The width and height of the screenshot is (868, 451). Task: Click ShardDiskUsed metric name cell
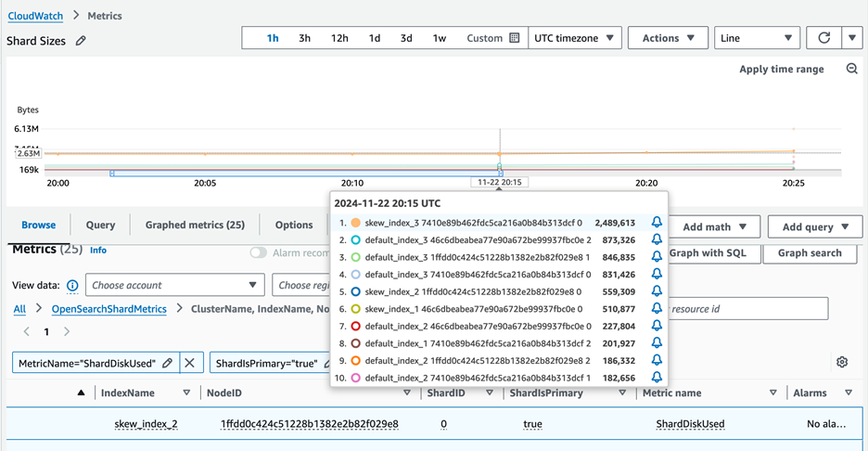point(690,424)
